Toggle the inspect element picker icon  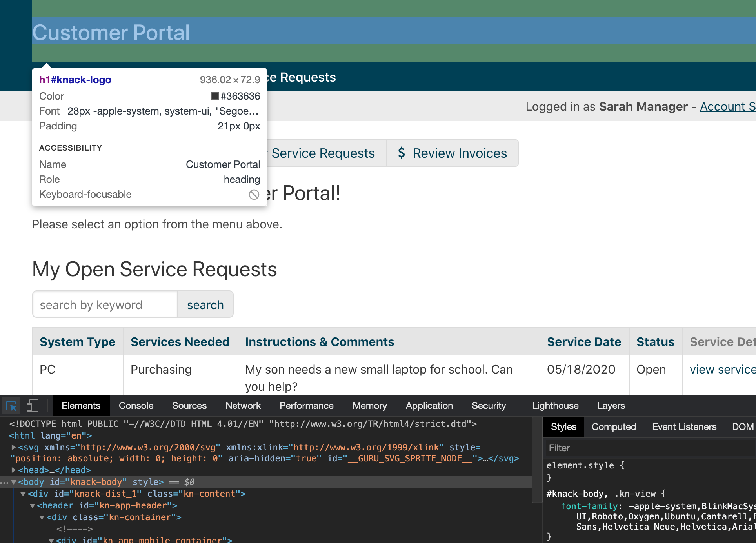(x=11, y=406)
